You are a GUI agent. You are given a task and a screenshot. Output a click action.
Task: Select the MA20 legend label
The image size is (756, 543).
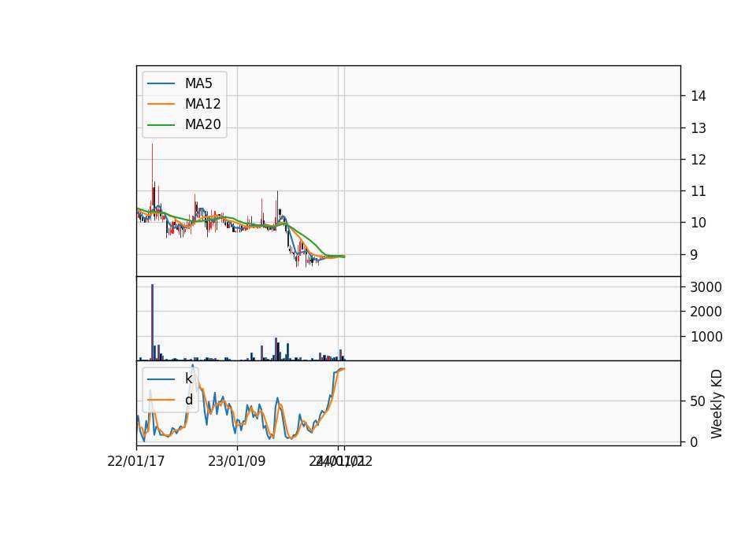tap(202, 124)
